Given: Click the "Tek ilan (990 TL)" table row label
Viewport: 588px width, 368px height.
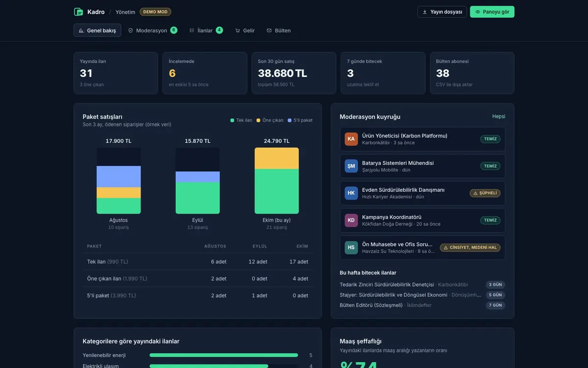Looking at the screenshot, I should 108,262.
